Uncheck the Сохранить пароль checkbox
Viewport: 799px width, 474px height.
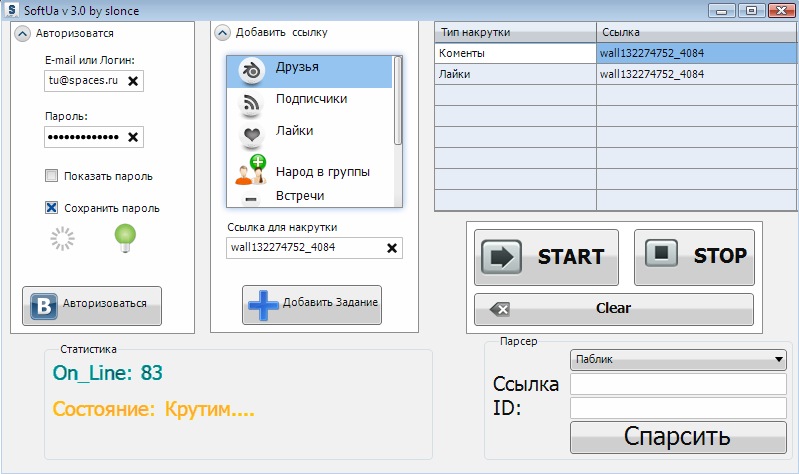point(52,208)
